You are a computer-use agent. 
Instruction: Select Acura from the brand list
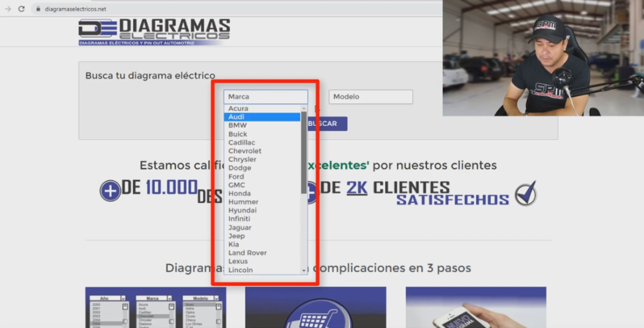point(262,108)
